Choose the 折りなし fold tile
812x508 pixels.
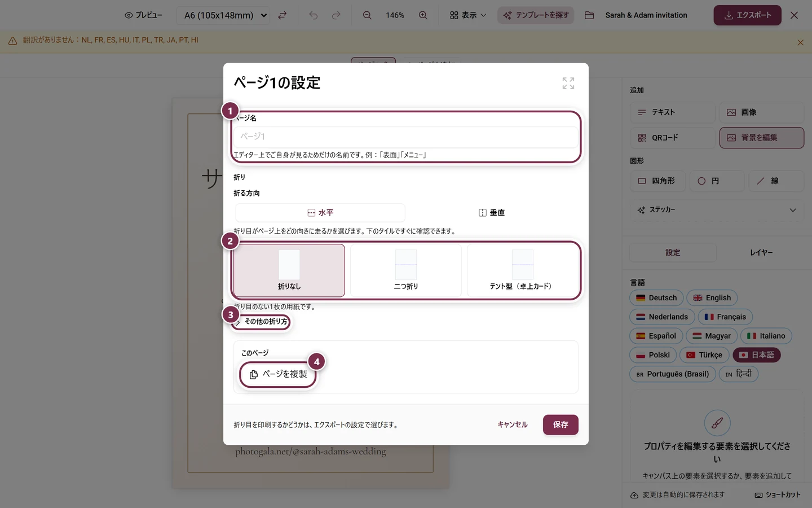(289, 270)
